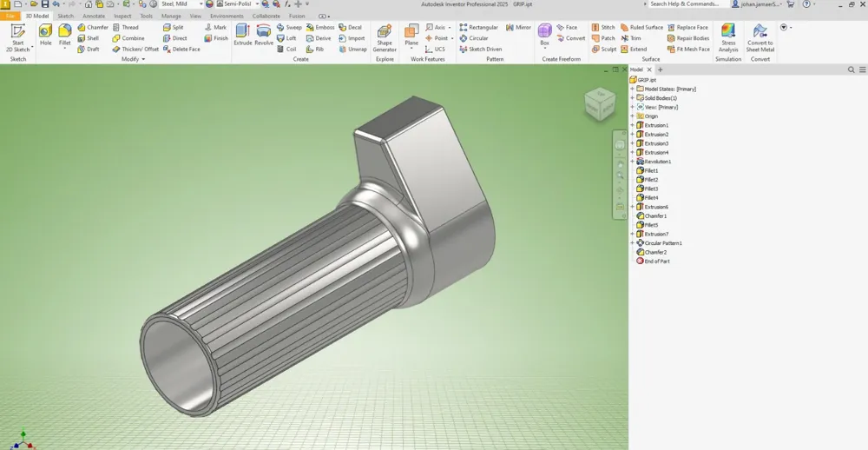
Task: Pick the Split tool
Action: point(173,27)
